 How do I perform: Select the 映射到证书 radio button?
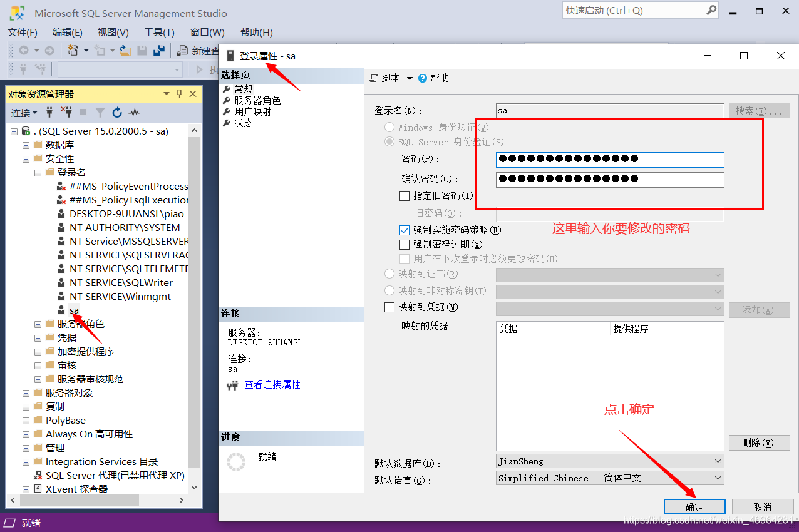pos(389,274)
